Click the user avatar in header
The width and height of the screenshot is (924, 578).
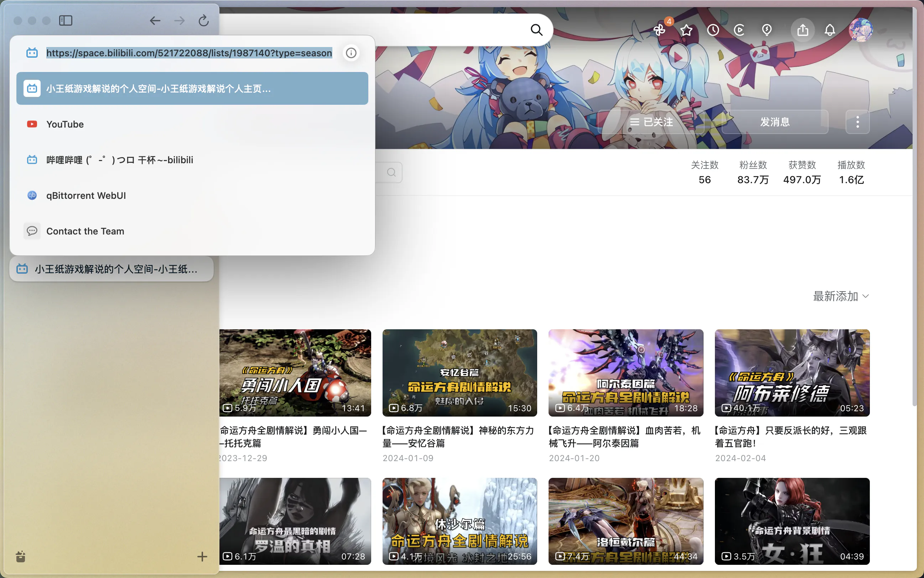click(860, 30)
